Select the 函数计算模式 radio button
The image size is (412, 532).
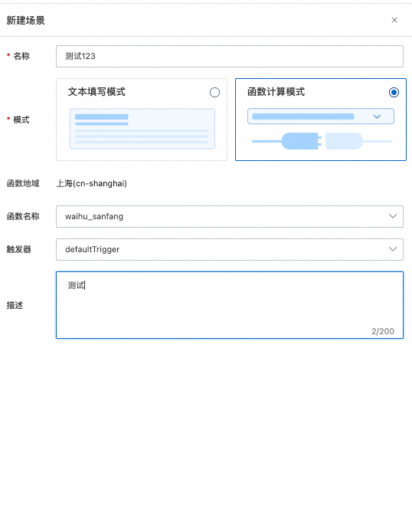394,92
